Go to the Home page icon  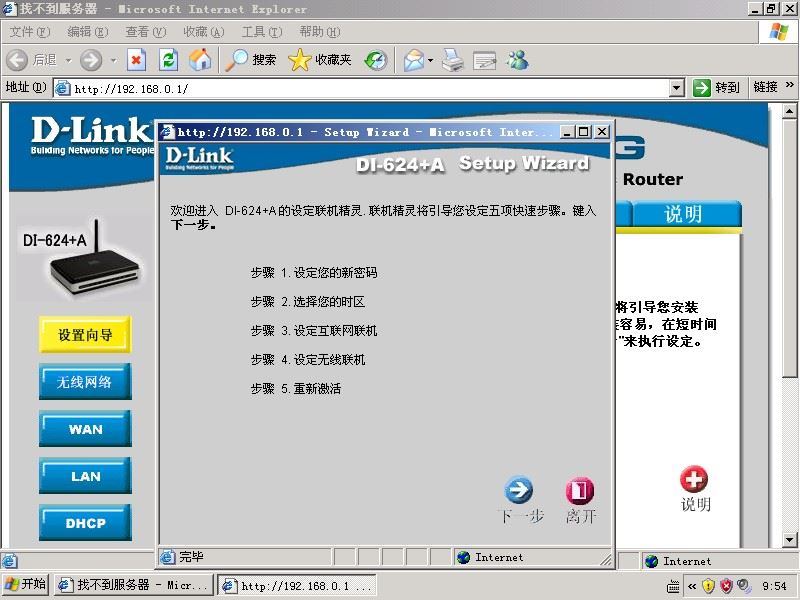tap(200, 60)
